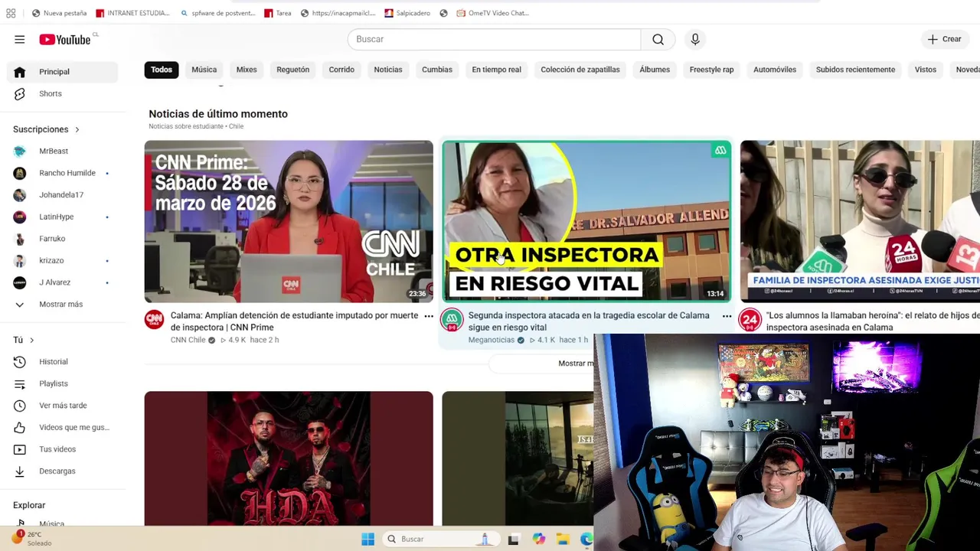Open options for CNN Prime video
Viewport: 980px width, 551px height.
pos(429,316)
